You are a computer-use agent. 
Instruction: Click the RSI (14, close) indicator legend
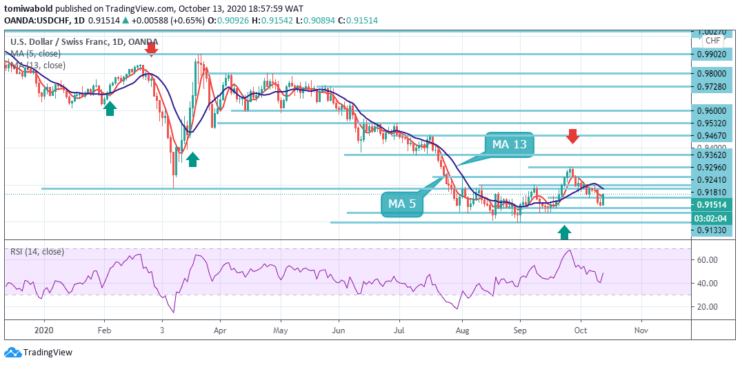[37, 252]
